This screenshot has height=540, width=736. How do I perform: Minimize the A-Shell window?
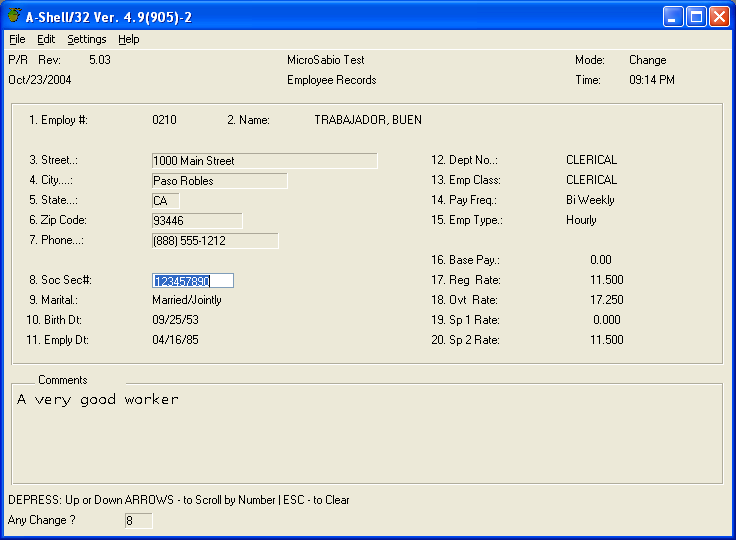point(673,16)
